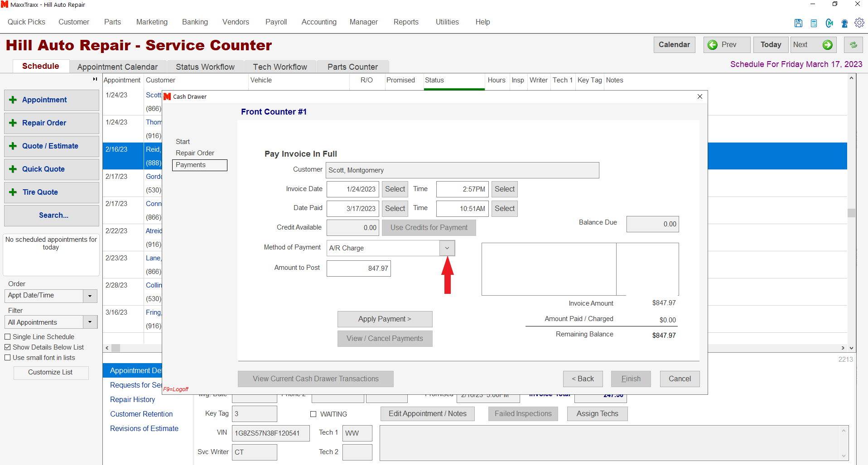Click Apply Payment button
868x465 pixels.
click(x=385, y=319)
